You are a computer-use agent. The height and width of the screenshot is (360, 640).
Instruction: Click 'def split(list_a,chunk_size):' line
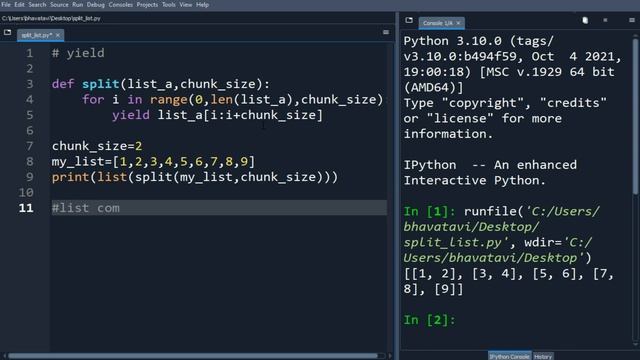[161, 84]
